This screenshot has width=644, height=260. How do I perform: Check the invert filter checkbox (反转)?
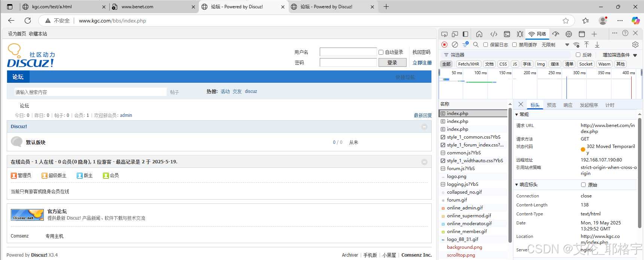coord(578,55)
